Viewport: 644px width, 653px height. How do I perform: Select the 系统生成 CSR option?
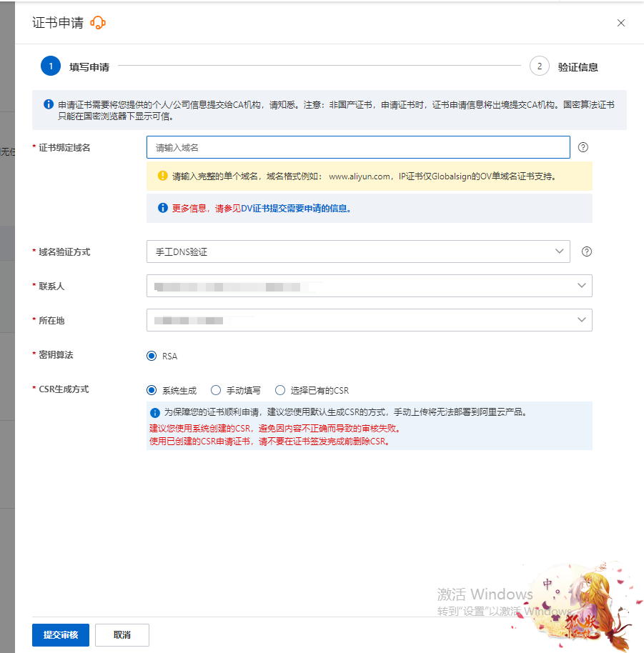click(152, 390)
